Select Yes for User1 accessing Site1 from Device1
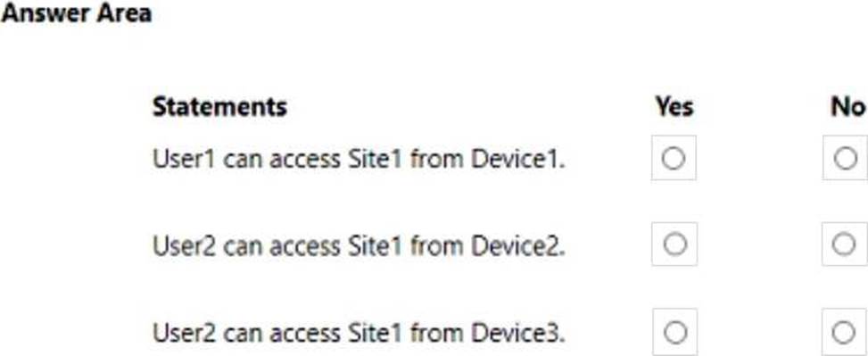Screen dimensions: 868x356 click(674, 159)
